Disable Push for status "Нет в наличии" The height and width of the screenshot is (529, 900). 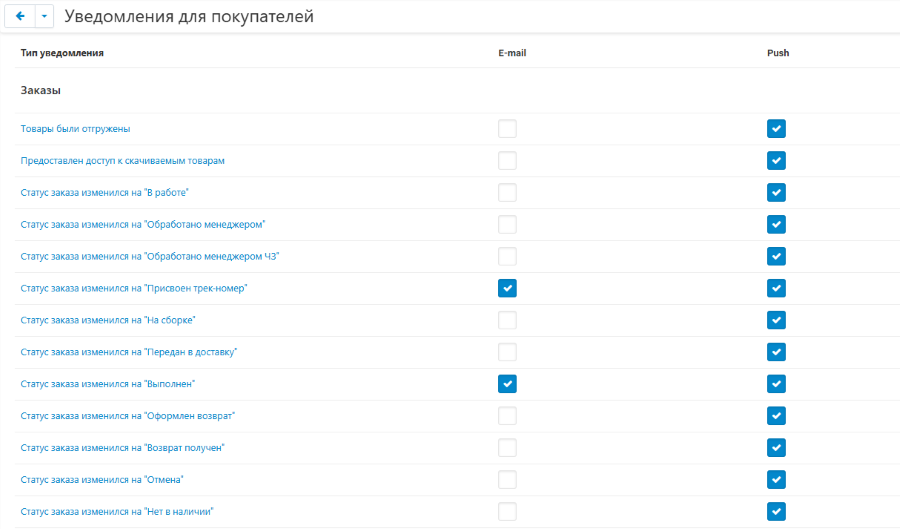tap(777, 512)
